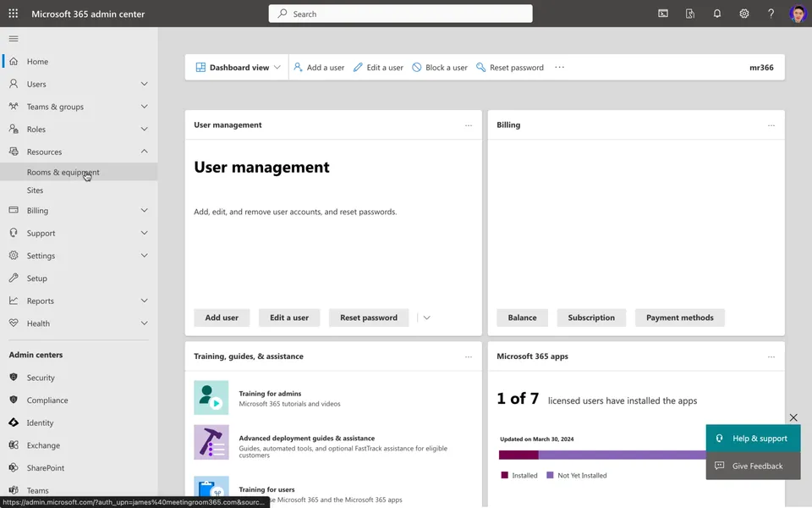The width and height of the screenshot is (812, 508).
Task: Expand the Reports section chevron
Action: pyautogui.click(x=144, y=300)
